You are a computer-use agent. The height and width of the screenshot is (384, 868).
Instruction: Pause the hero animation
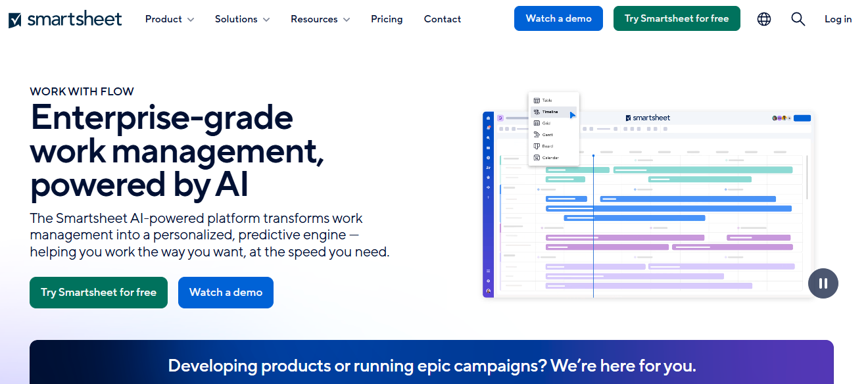(823, 283)
